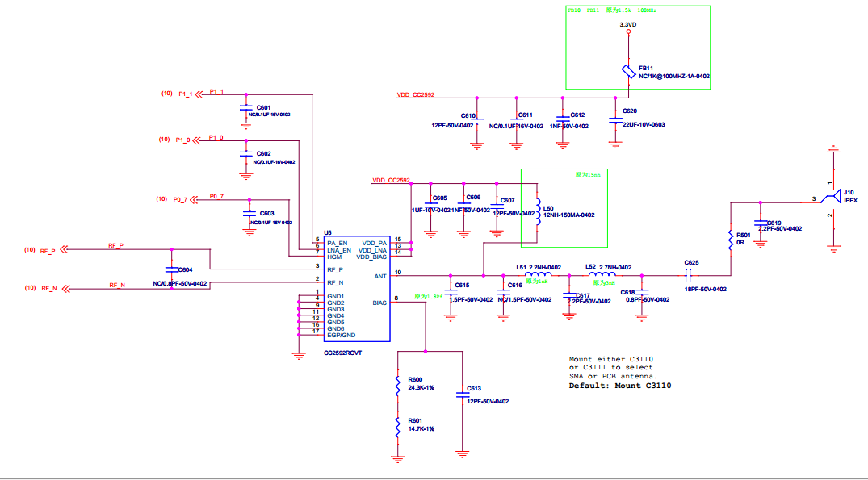This screenshot has height=480, width=868.
Task: Click the C616 designator label
Action: (x=515, y=286)
